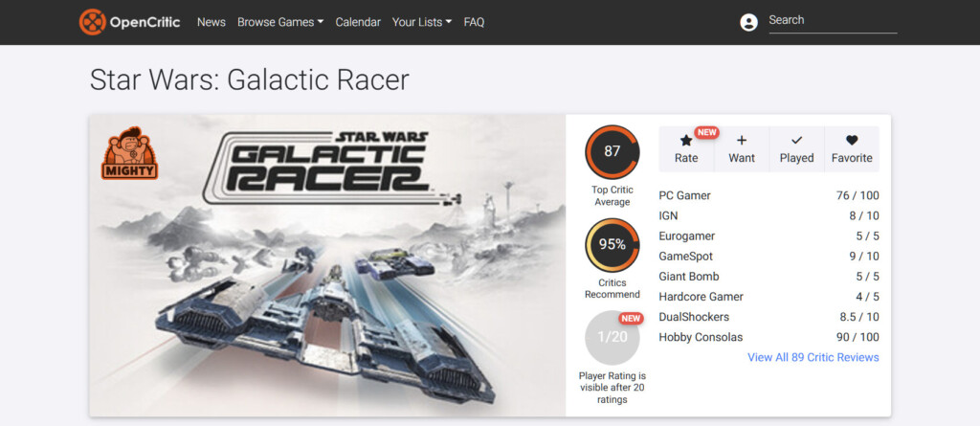Open the PC Gamer review row

(x=768, y=196)
